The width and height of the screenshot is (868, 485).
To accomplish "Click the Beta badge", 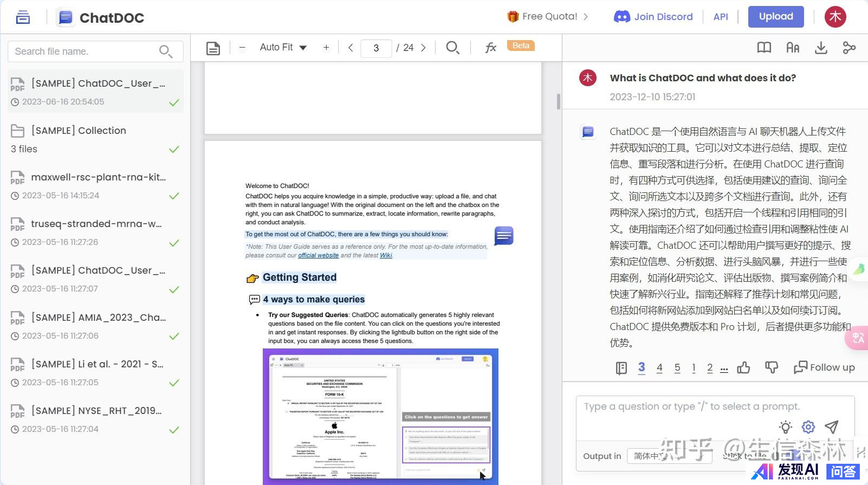I will pyautogui.click(x=521, y=46).
